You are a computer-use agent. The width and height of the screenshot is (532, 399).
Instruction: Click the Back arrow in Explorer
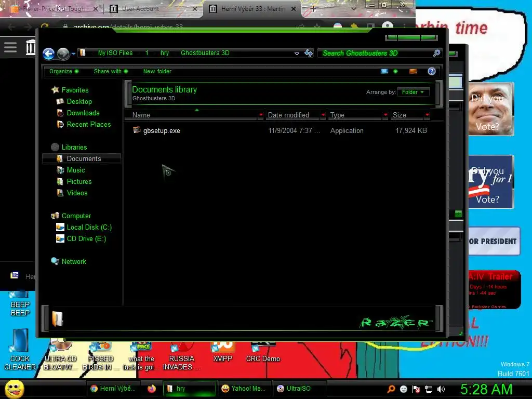(48, 54)
